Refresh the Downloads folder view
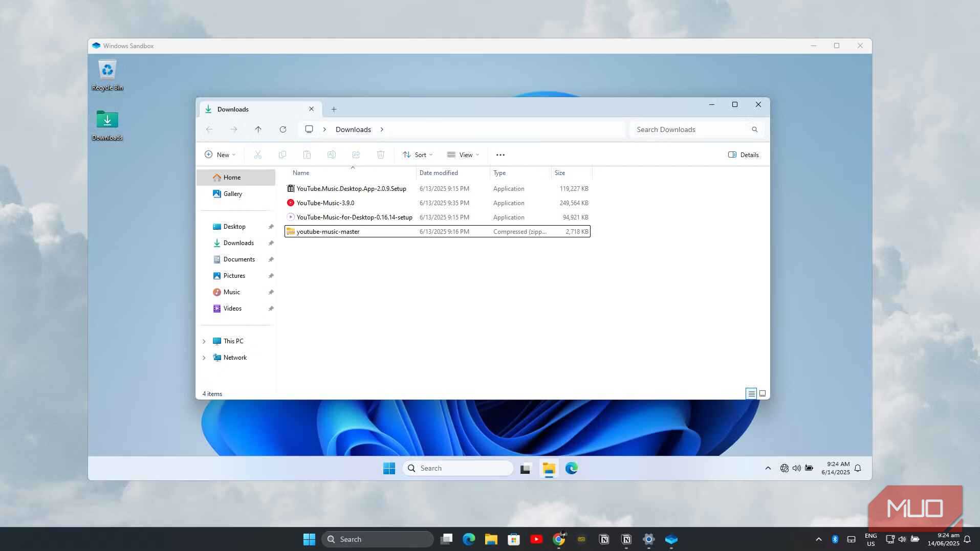This screenshot has height=551, width=980. click(282, 129)
